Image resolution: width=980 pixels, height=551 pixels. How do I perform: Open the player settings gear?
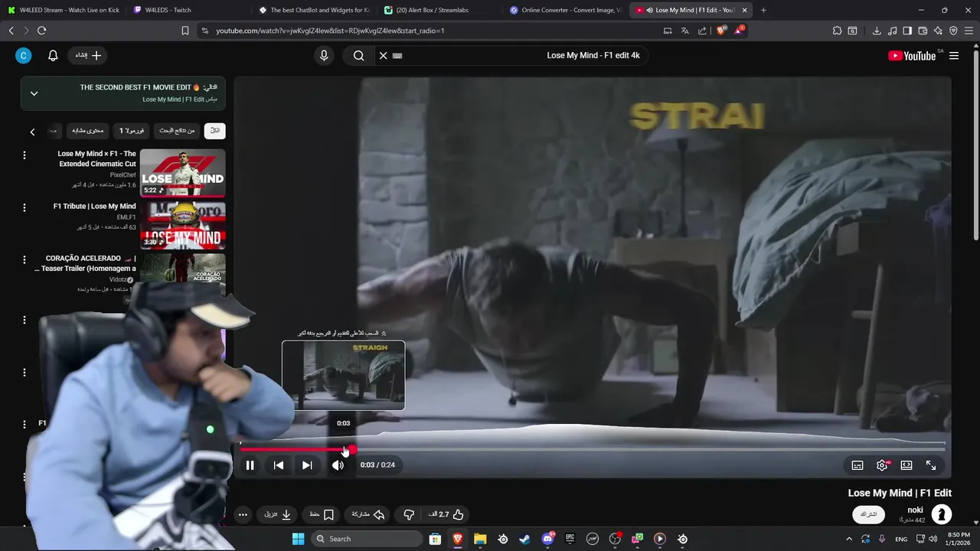point(882,465)
